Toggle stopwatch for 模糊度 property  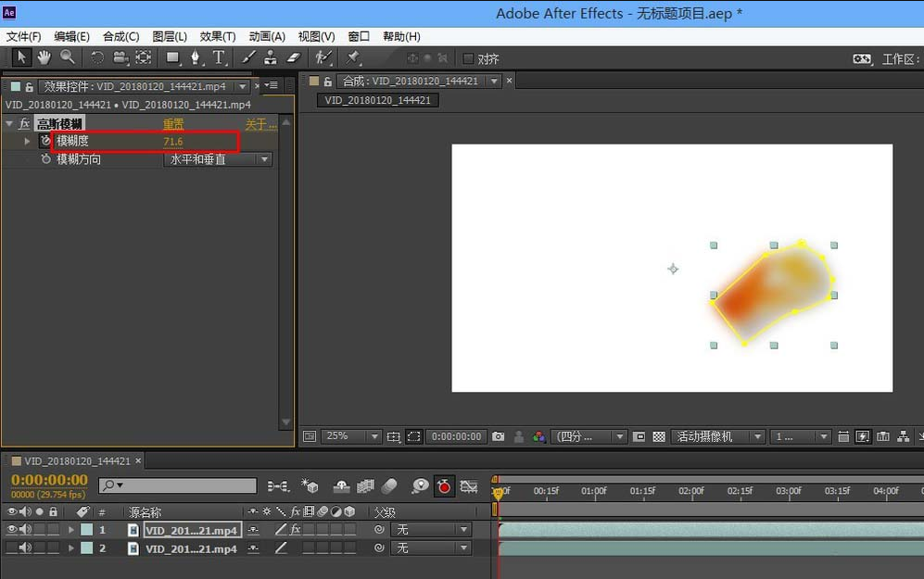[44, 141]
